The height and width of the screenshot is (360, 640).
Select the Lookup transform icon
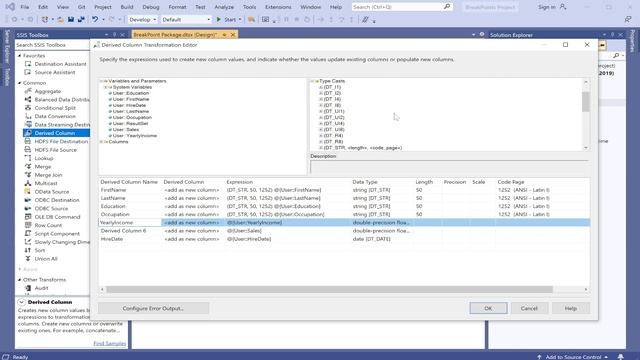click(28, 158)
